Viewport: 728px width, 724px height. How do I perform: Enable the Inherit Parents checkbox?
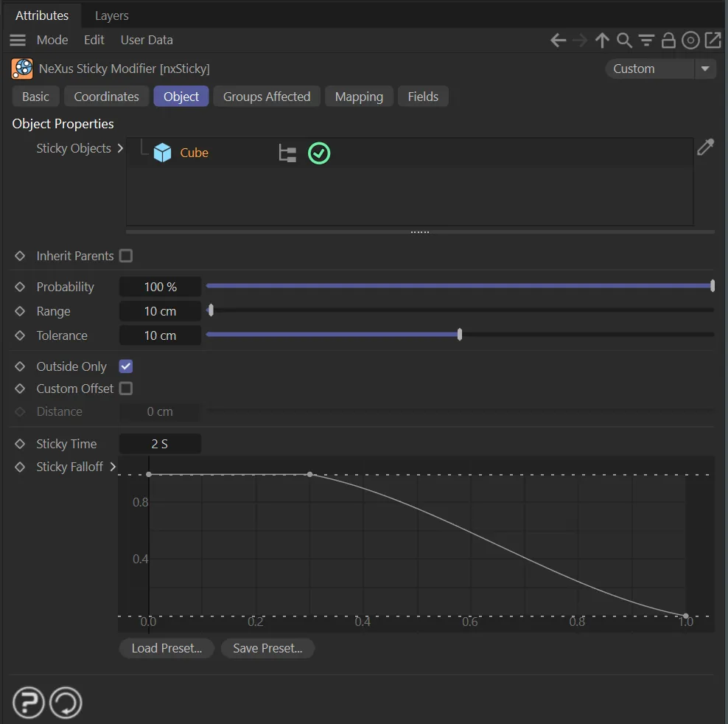126,256
